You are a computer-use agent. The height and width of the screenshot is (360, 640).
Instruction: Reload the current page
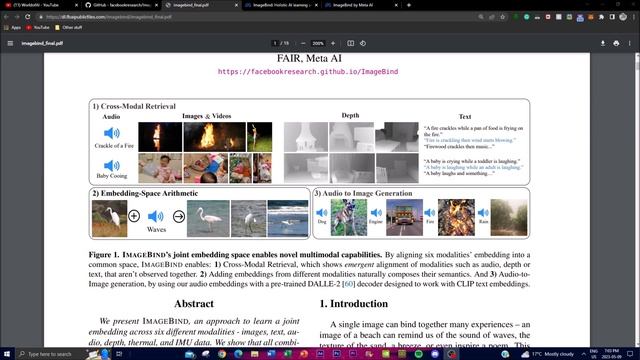tap(27, 17)
